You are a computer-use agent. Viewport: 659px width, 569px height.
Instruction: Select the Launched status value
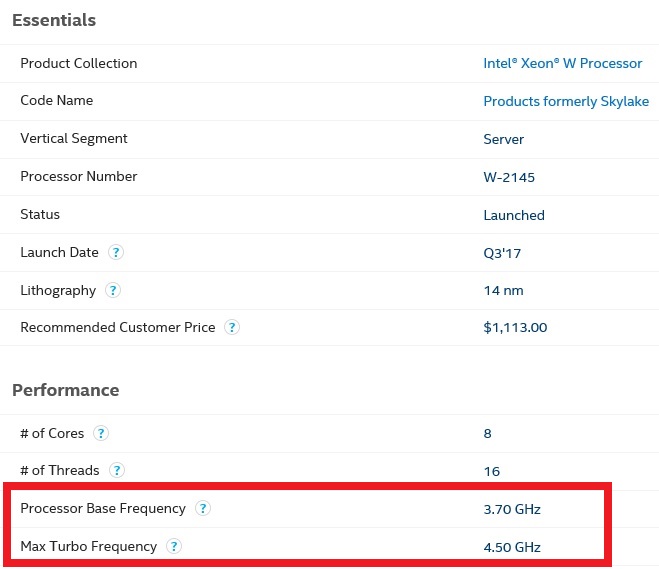pyautogui.click(x=514, y=216)
